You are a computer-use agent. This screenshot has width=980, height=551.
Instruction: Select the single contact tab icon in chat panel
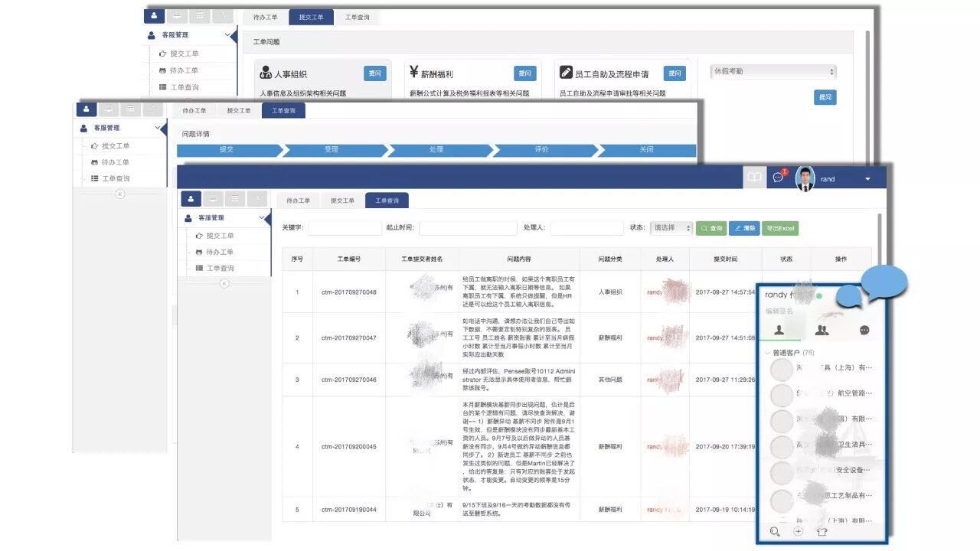779,330
